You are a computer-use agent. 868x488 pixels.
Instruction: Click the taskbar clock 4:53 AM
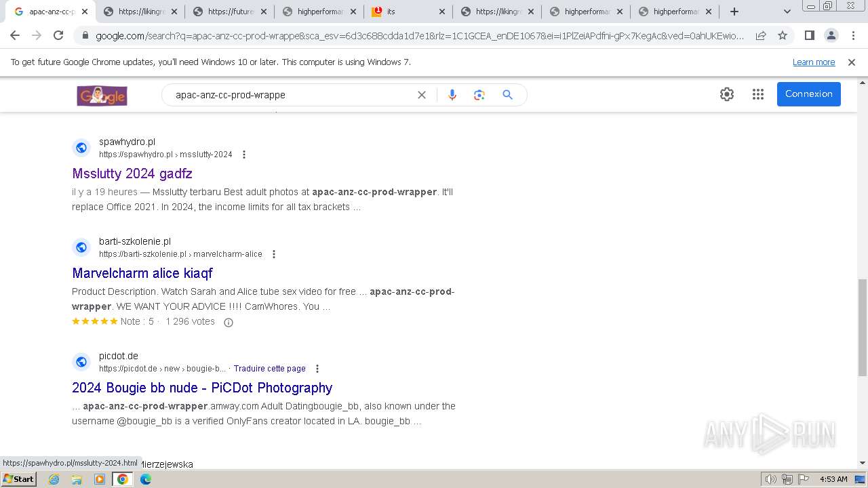point(833,479)
